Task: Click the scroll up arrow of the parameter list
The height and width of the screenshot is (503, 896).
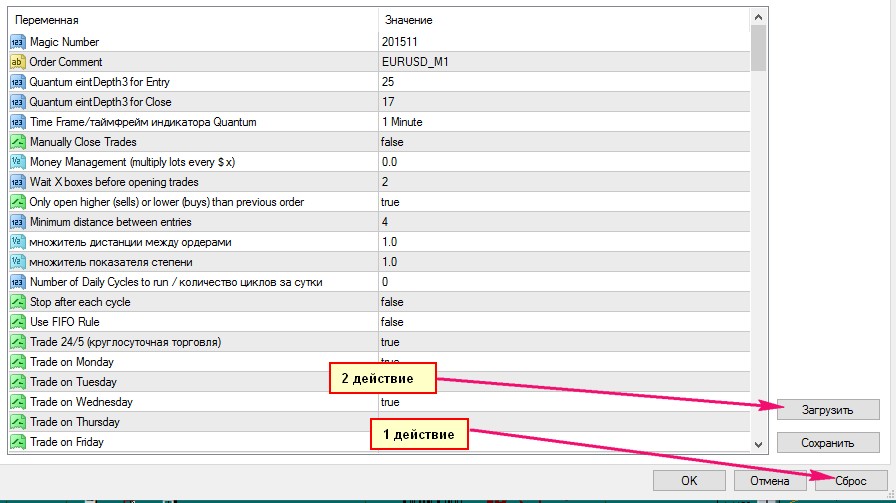Action: pos(758,18)
